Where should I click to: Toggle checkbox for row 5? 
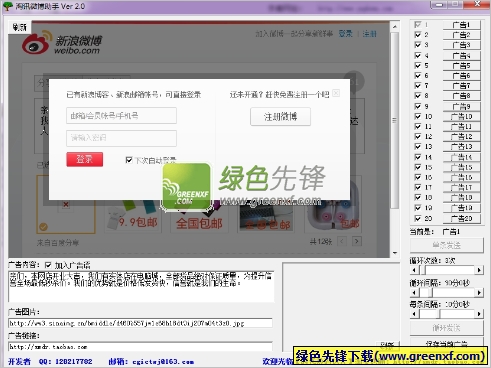[417, 65]
